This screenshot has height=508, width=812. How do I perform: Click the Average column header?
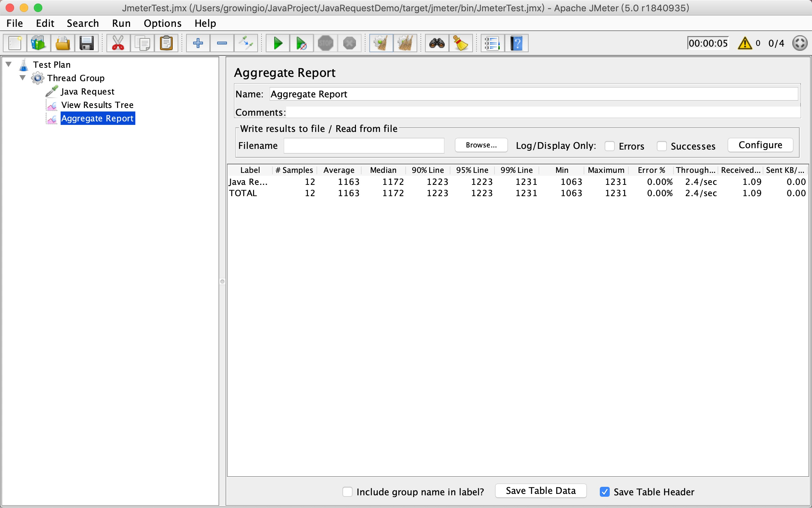(x=339, y=170)
